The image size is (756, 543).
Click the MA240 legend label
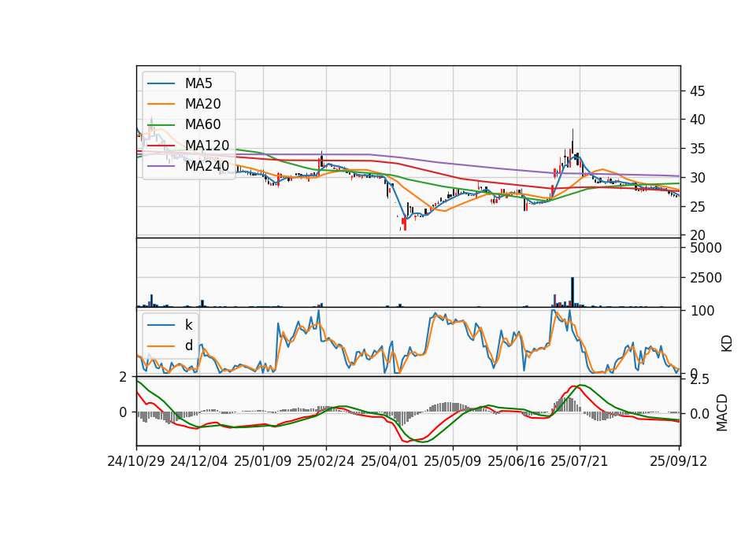coord(207,166)
